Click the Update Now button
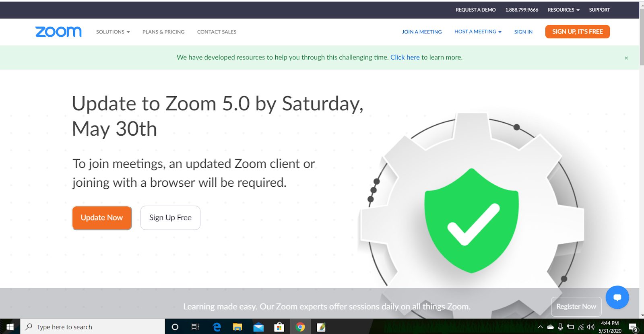 click(x=102, y=218)
